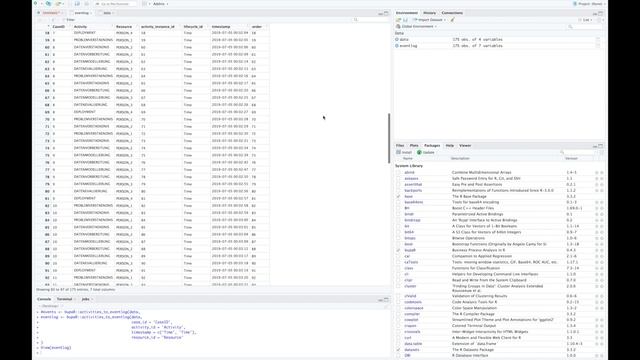
Task: Expand the eventlog object in Environment
Action: [x=397, y=46]
